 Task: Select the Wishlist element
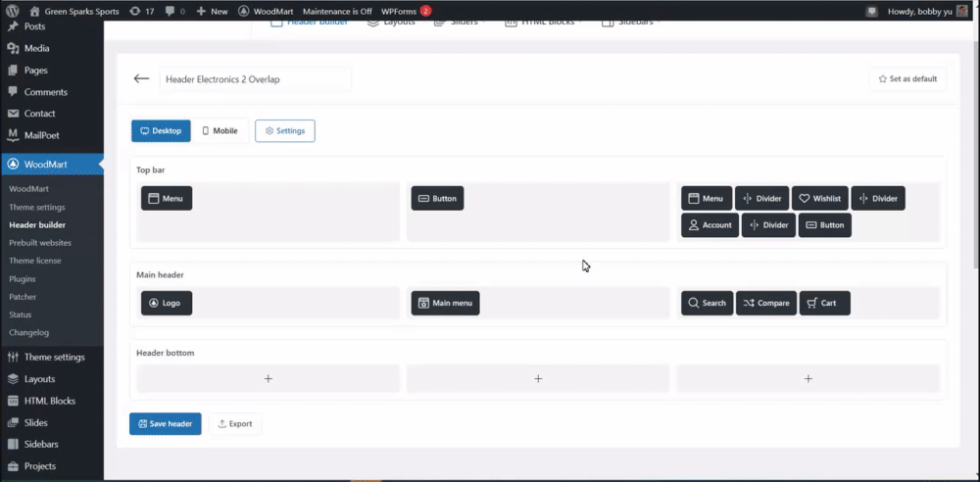click(820, 198)
